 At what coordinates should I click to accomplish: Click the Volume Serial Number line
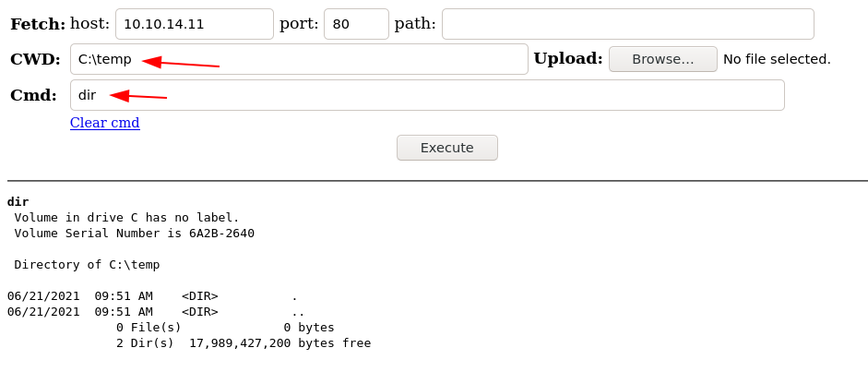tap(134, 234)
